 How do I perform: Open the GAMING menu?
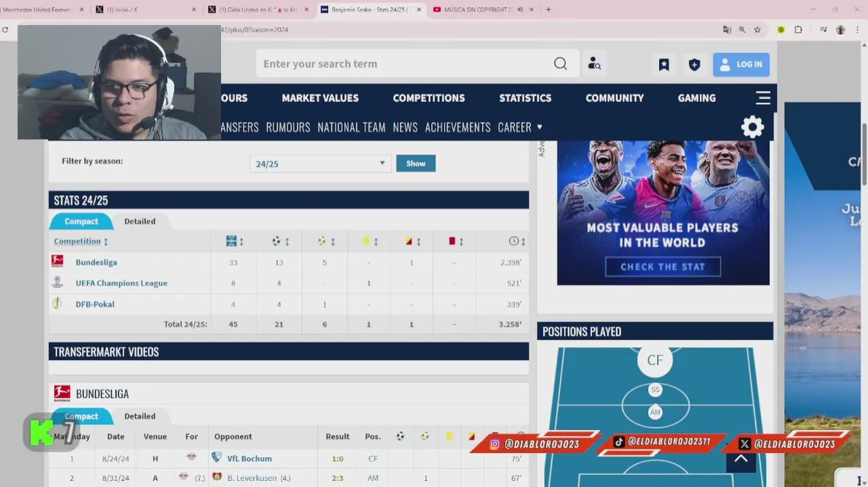697,98
